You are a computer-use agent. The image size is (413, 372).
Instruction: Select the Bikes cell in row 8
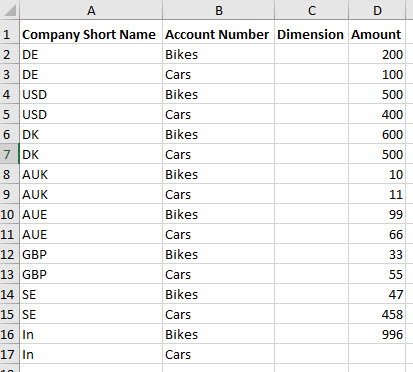[218, 174]
